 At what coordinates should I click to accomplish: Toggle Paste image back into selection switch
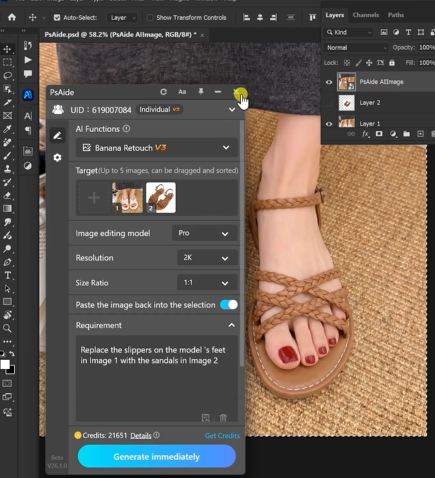pyautogui.click(x=229, y=305)
